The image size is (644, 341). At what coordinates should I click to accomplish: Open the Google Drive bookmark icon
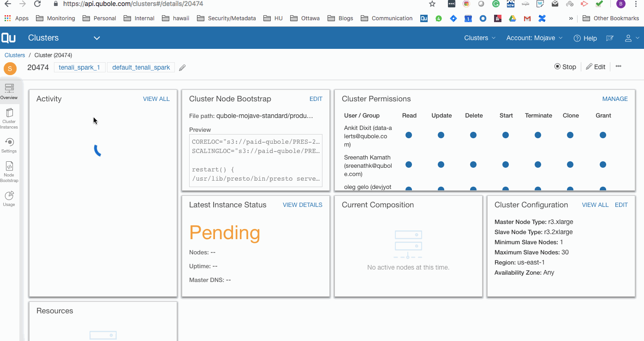pyautogui.click(x=513, y=18)
